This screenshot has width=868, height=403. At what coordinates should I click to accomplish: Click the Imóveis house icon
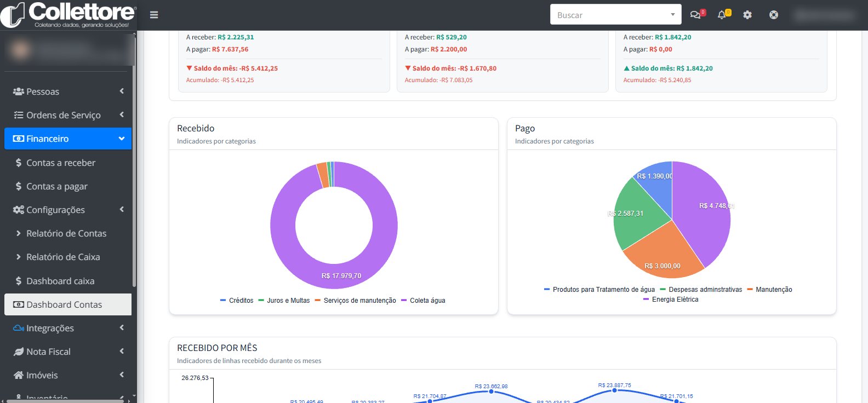click(x=19, y=375)
